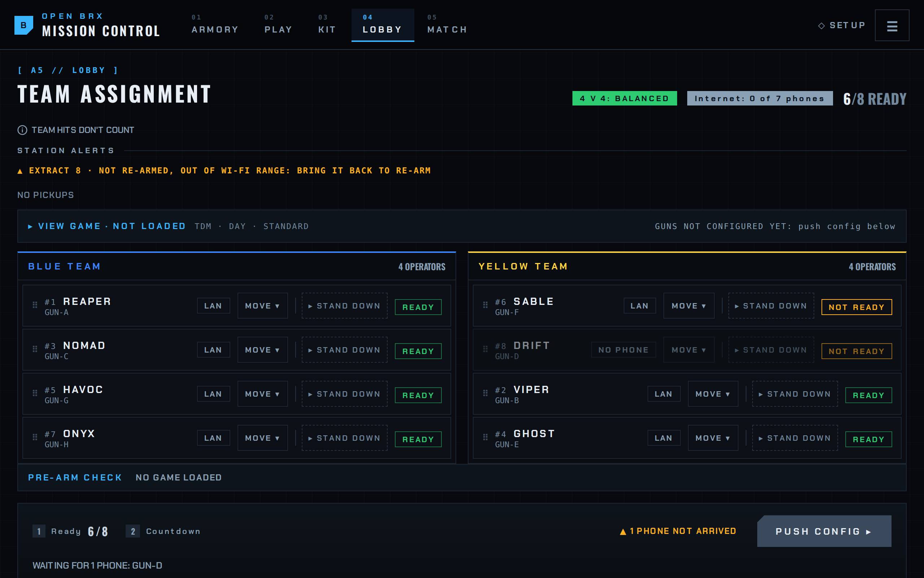The image size is (924, 578).
Task: Click the Countdown step label
Action: coord(173,531)
